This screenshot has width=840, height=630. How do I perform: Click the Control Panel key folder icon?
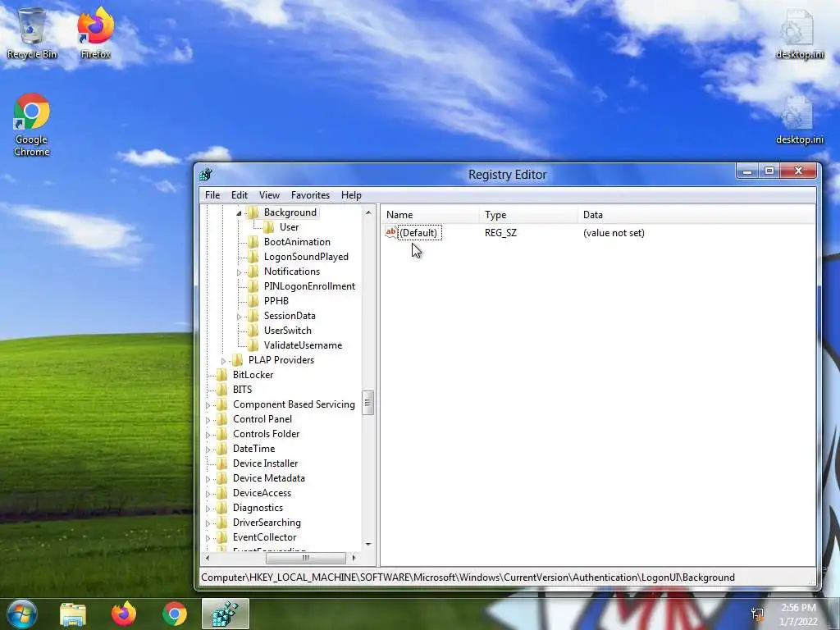point(221,419)
